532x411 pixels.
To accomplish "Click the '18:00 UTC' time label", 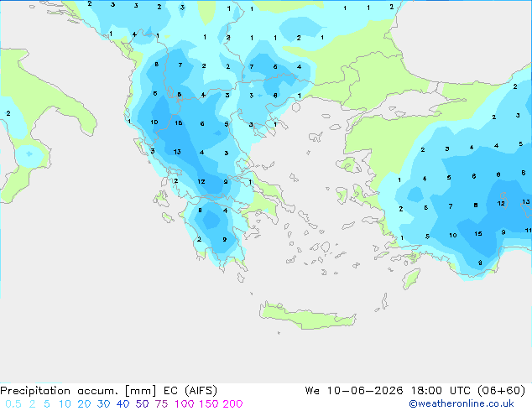I will (x=441, y=391).
